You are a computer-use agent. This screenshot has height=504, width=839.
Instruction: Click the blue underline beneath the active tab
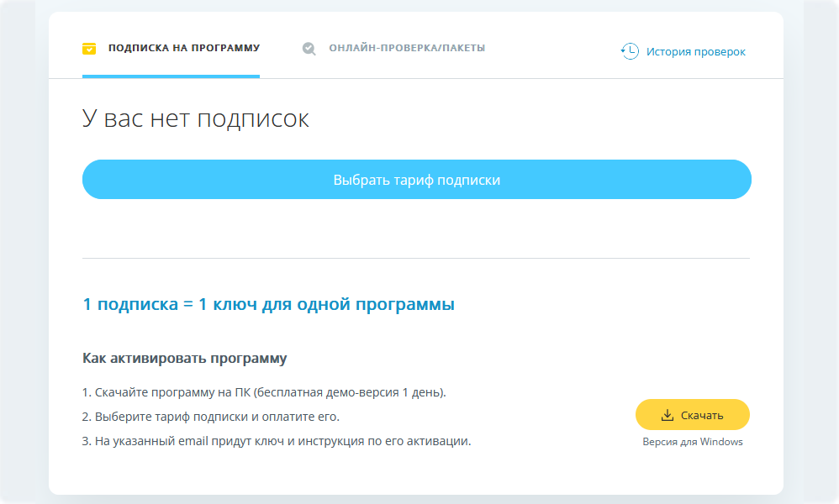(x=171, y=76)
